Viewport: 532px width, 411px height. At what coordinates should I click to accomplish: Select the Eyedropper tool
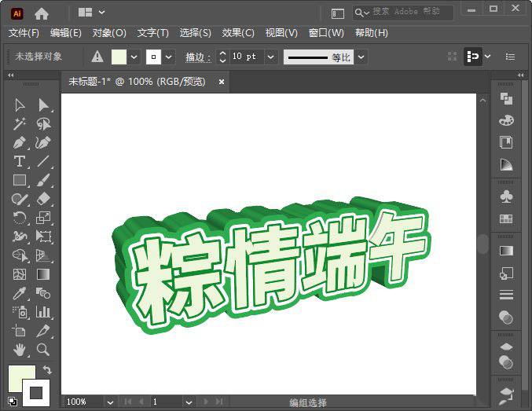point(20,293)
